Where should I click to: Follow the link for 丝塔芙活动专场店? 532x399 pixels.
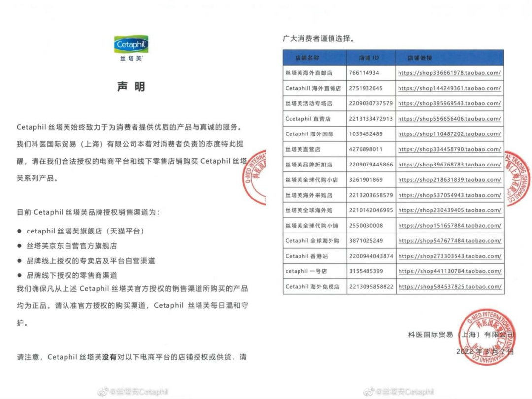click(x=449, y=103)
